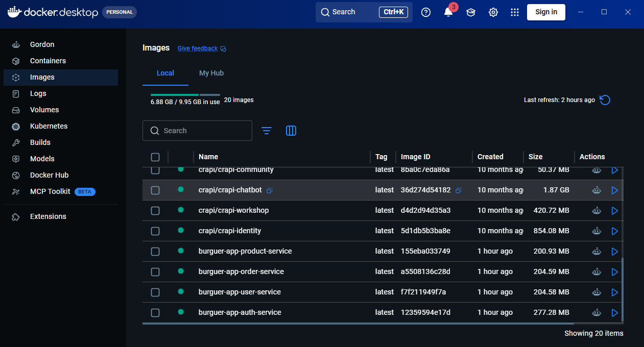
Task: Run the crapi/crapi-workshop image
Action: click(615, 211)
